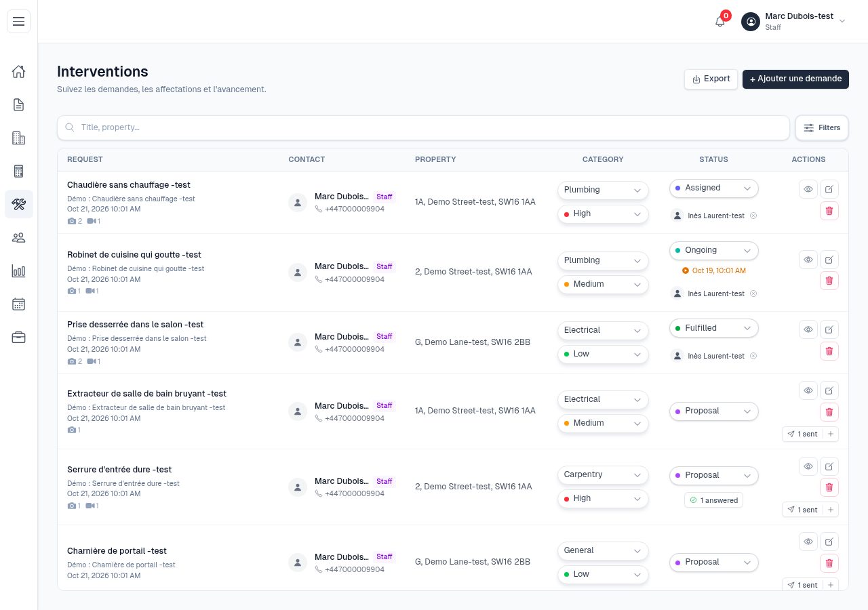View the Serrure d'entrée request via eye icon

pyautogui.click(x=808, y=466)
